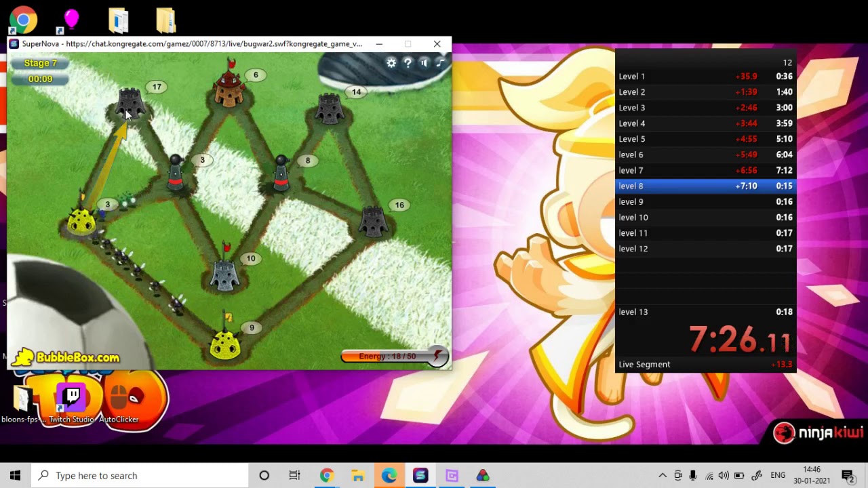Screen dimensions: 868x488
Task: Expand hidden system tray icons chevron
Action: pos(663,476)
